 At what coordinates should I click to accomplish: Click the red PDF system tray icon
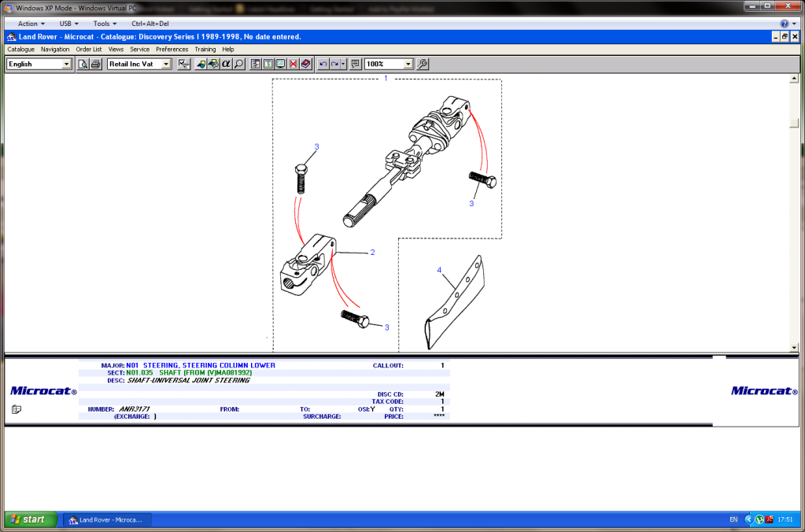click(769, 519)
